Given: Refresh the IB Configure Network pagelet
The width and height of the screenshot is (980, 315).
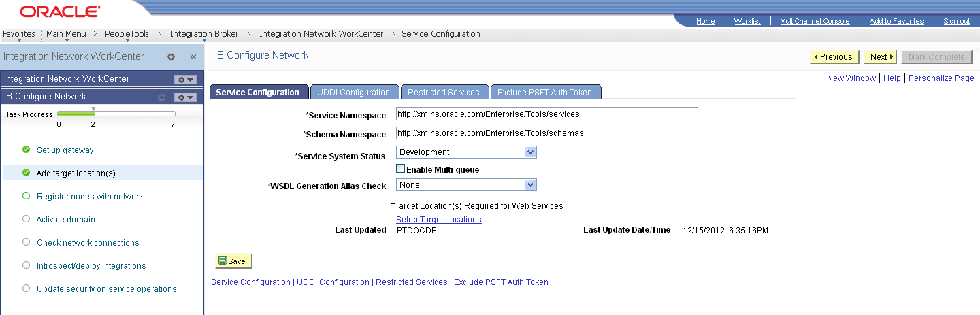Looking at the screenshot, I should 161,97.
